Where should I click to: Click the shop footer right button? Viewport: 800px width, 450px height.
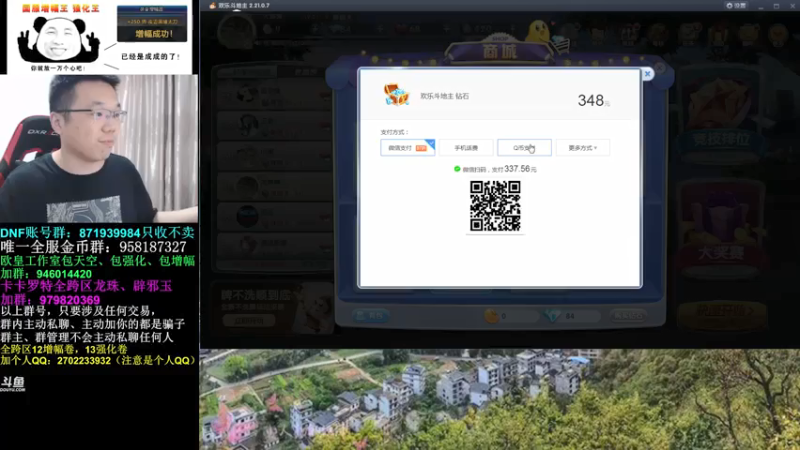click(628, 316)
